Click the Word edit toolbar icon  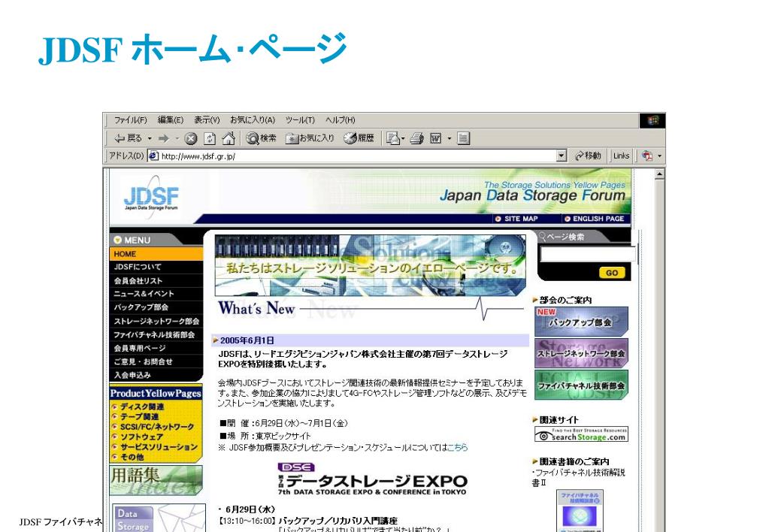point(435,139)
